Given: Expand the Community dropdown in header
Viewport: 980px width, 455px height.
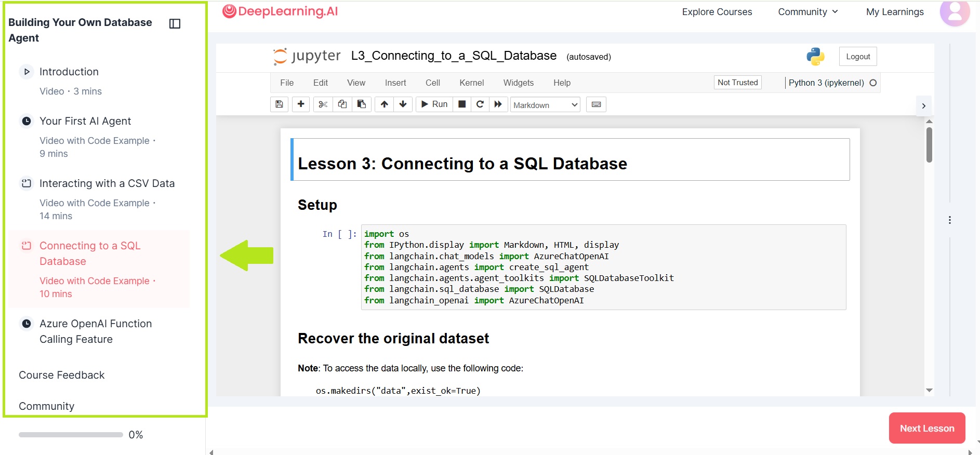Looking at the screenshot, I should point(808,12).
